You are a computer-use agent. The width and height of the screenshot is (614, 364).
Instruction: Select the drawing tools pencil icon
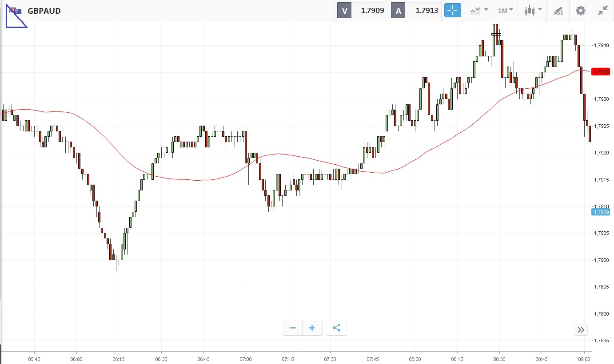pyautogui.click(x=558, y=11)
